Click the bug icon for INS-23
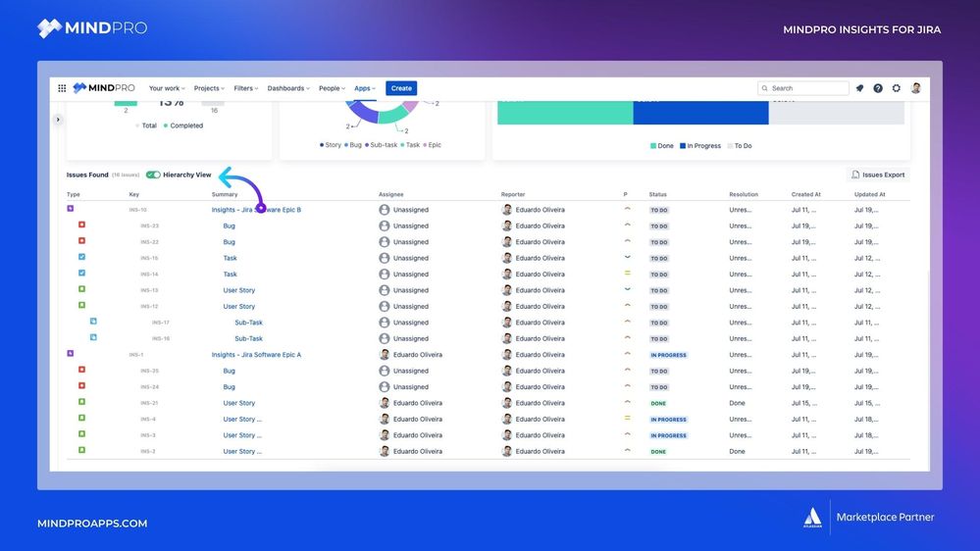980x551 pixels. click(81, 225)
